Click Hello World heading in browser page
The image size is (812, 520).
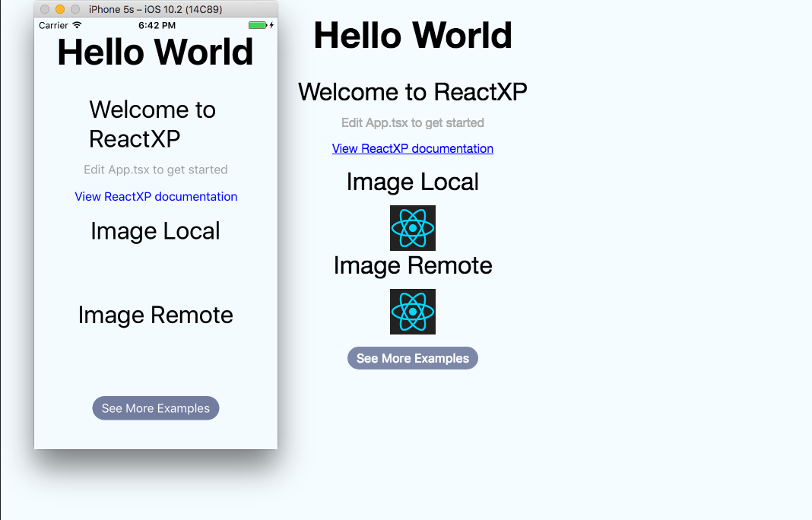tap(413, 35)
